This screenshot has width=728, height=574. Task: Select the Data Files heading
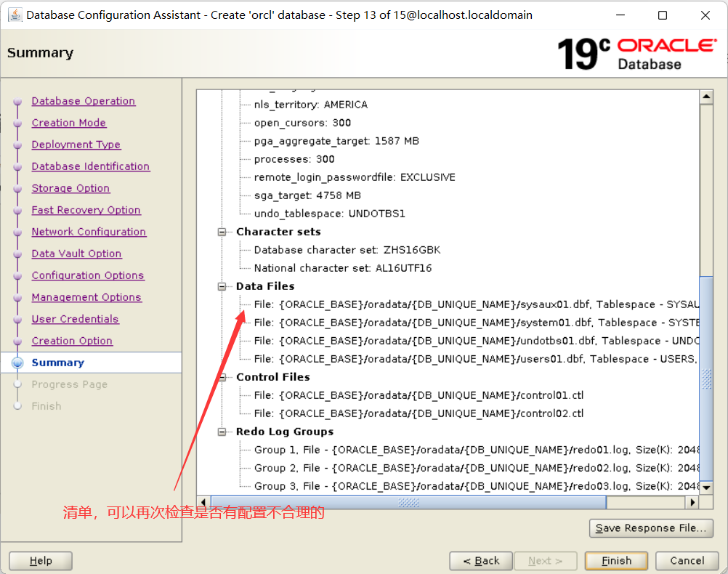click(265, 286)
